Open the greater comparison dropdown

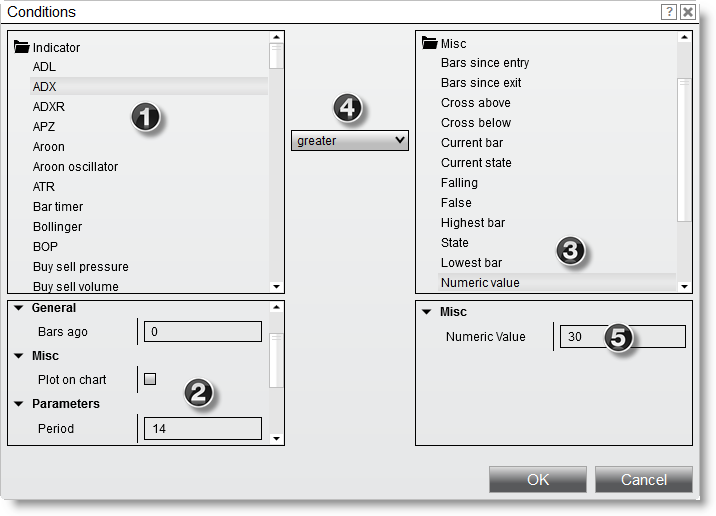click(x=350, y=141)
